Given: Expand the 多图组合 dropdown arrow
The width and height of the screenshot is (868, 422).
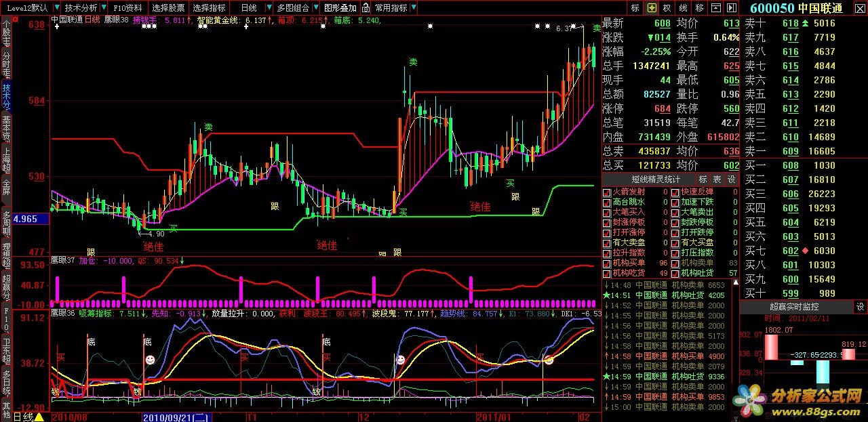Looking at the screenshot, I should pyautogui.click(x=315, y=8).
